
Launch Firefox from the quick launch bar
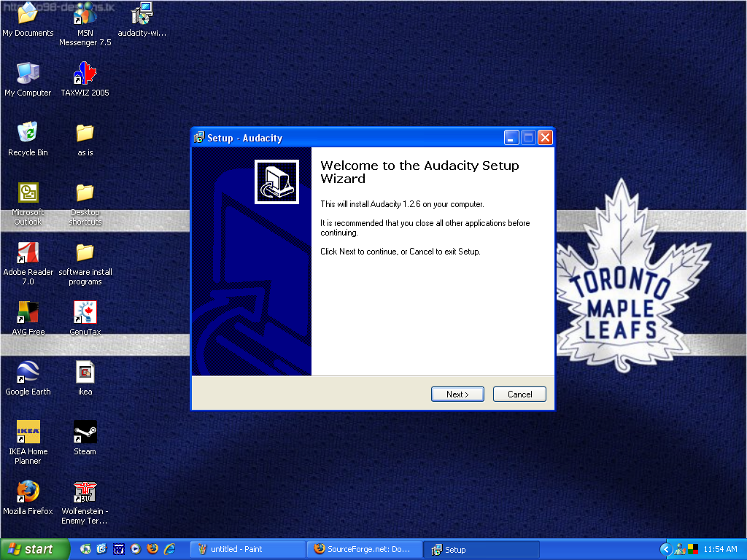coord(152,549)
